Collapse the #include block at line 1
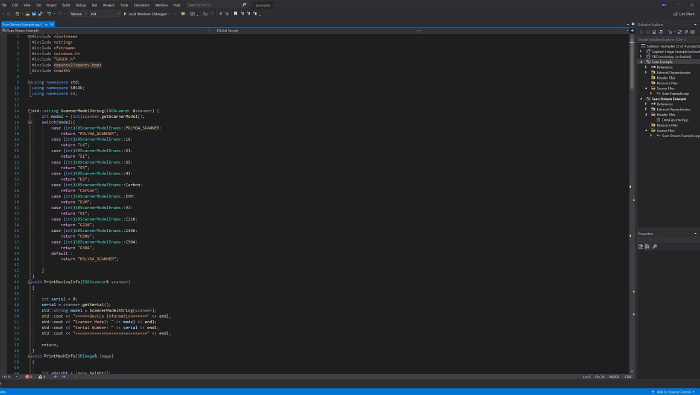 [x=30, y=37]
